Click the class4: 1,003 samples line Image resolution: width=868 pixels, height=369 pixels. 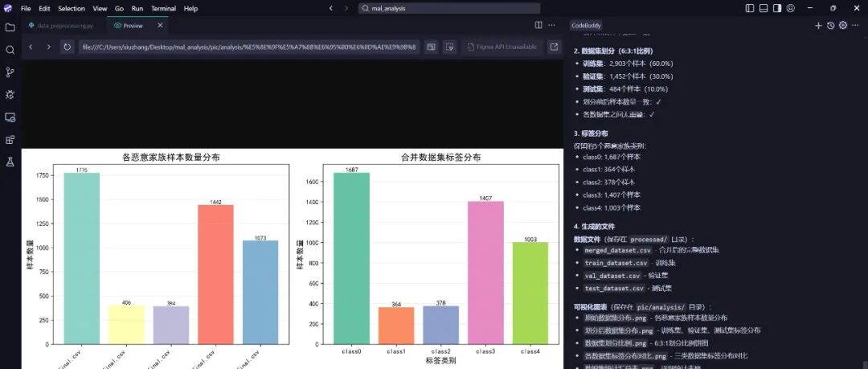pos(611,207)
